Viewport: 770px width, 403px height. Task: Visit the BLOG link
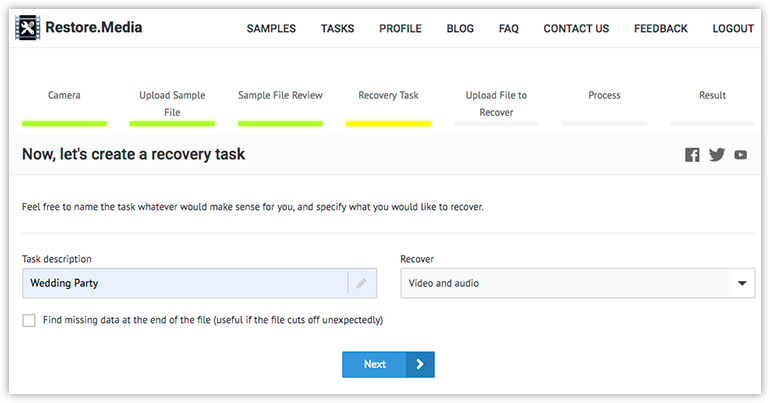pos(460,28)
